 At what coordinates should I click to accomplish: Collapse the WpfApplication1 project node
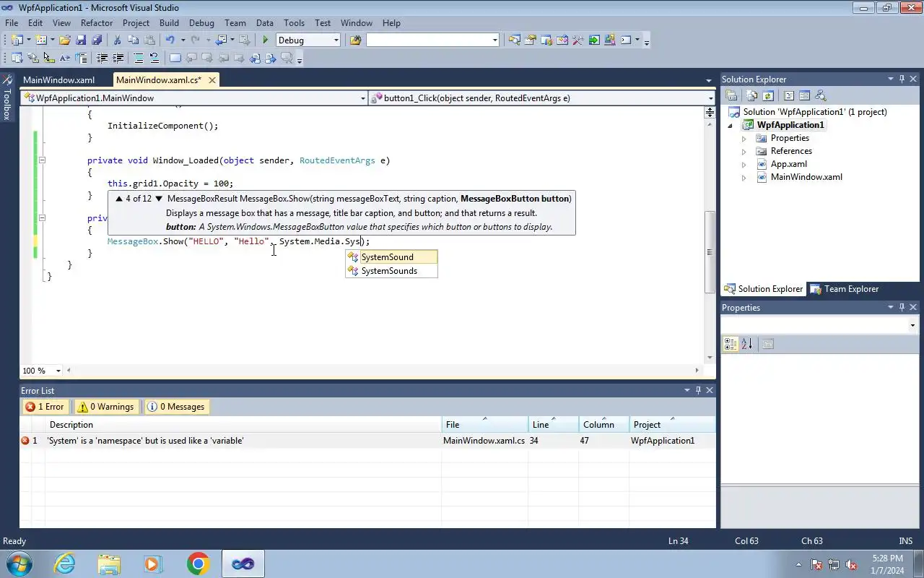coord(731,126)
